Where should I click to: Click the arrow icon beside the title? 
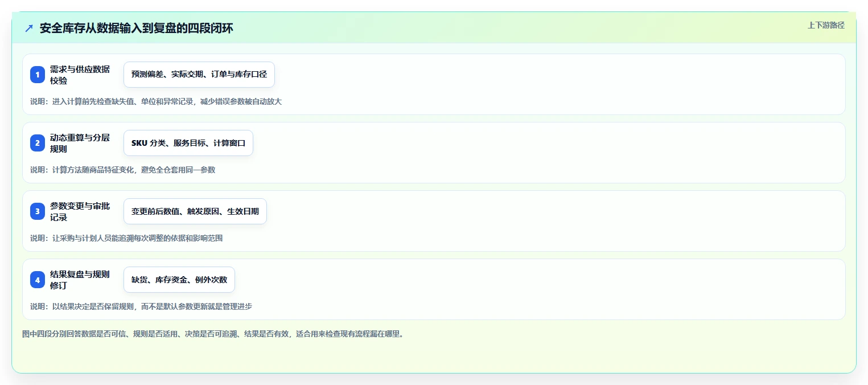tap(29, 28)
